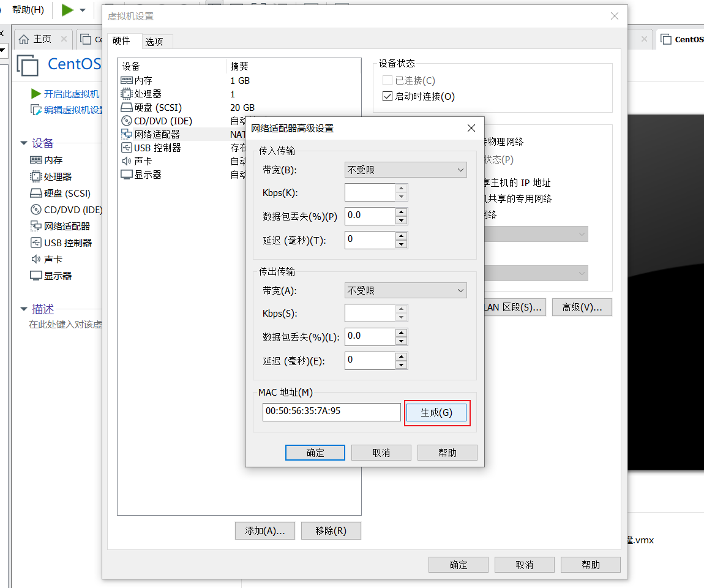
Task: Select CD/DVD (IDE) row icon in device list
Action: pos(127,121)
